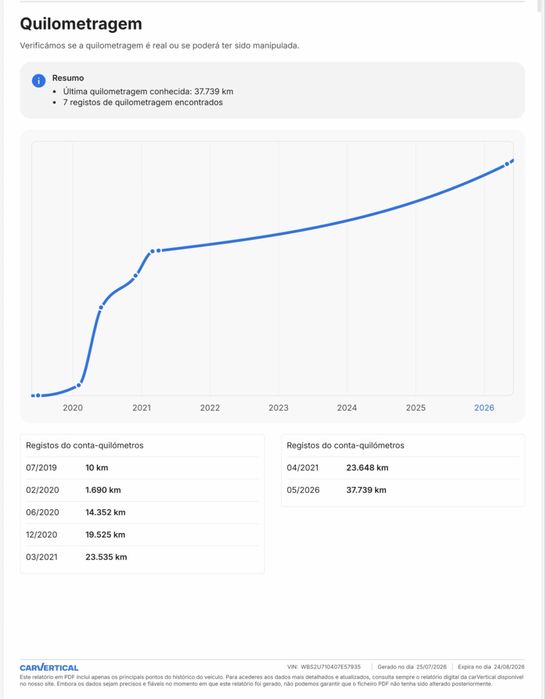Click the 2020 axis label
Screen dimensions: 545x699
[73, 407]
